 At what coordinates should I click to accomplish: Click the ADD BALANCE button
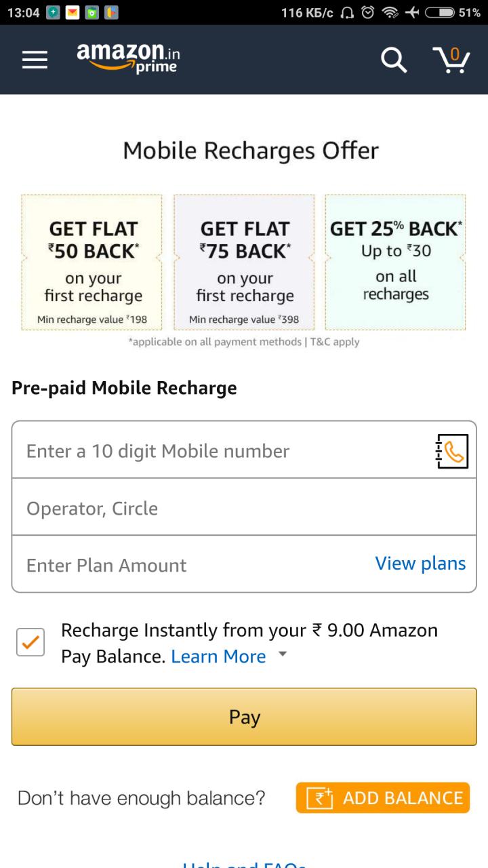382,798
